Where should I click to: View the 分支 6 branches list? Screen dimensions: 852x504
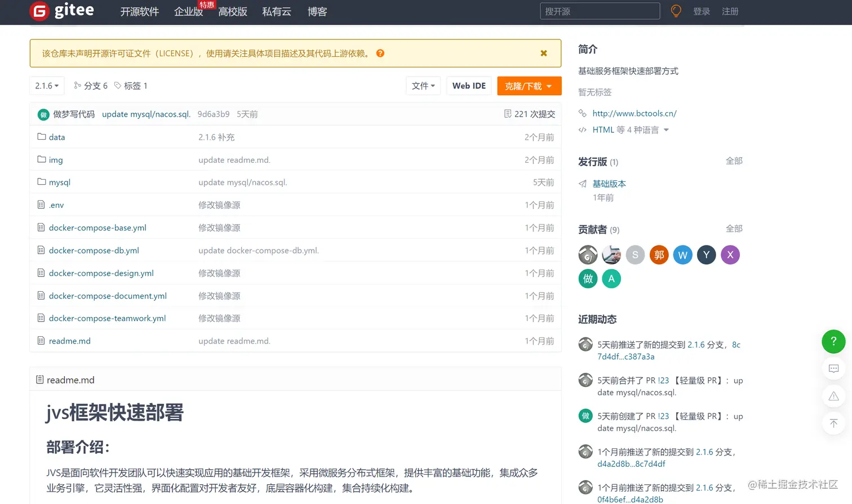tap(91, 86)
